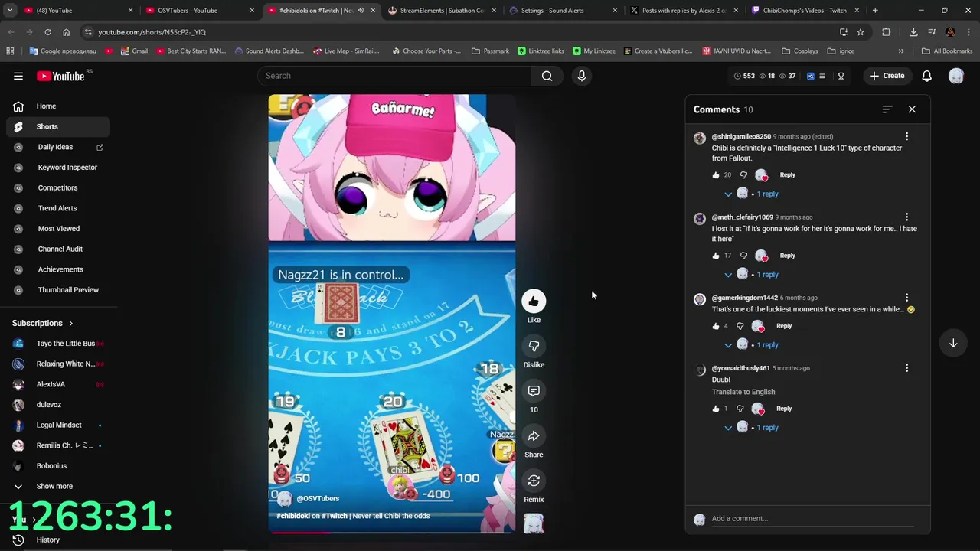
Task: Open the comments button showing 10
Action: 534,391
